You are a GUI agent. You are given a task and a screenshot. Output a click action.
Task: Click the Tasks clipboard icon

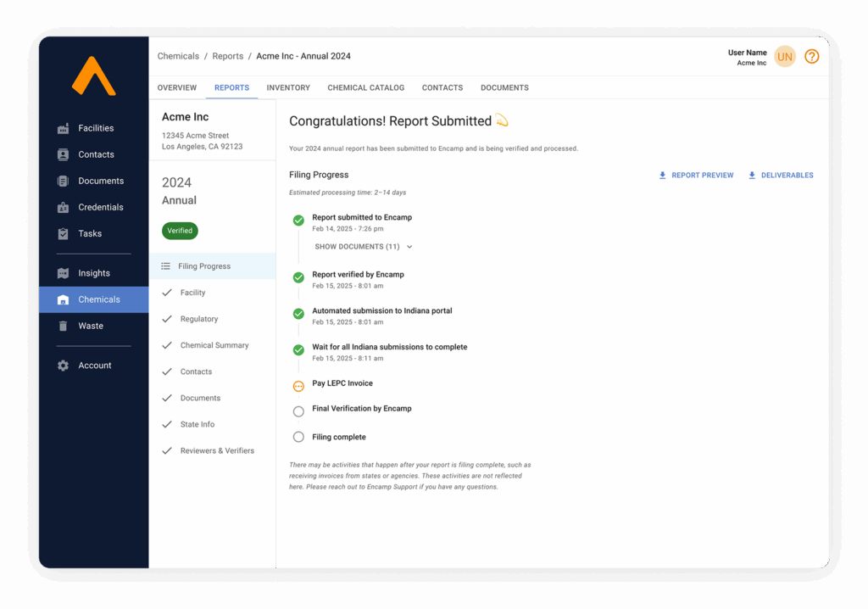(x=63, y=233)
